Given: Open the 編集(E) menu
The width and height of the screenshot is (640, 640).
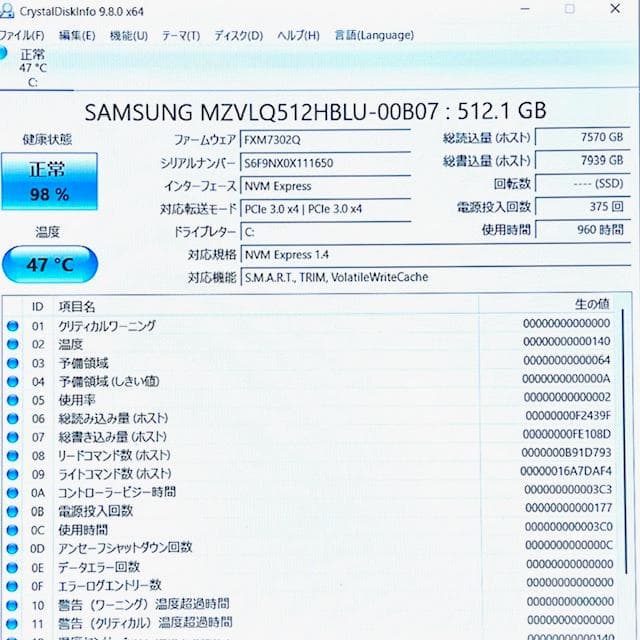Looking at the screenshot, I should tap(77, 36).
